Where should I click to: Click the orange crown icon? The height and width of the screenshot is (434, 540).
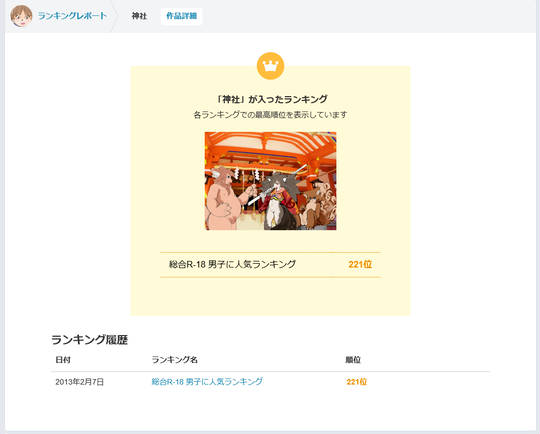[270, 66]
